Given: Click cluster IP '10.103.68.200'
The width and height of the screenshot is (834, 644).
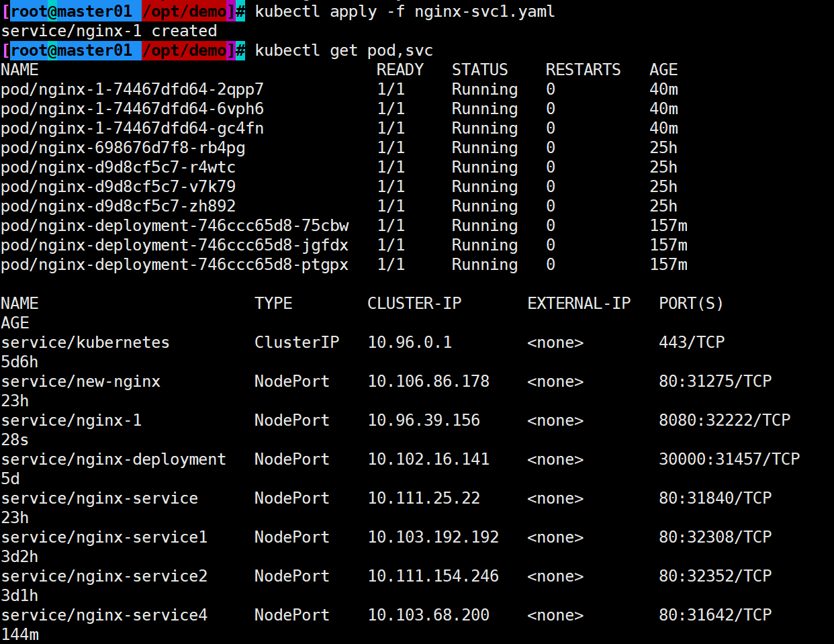Looking at the screenshot, I should pos(428,615).
